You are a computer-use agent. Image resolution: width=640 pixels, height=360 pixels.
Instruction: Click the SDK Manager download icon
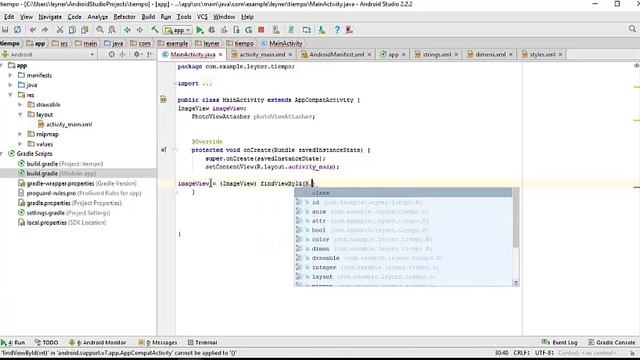(322, 30)
